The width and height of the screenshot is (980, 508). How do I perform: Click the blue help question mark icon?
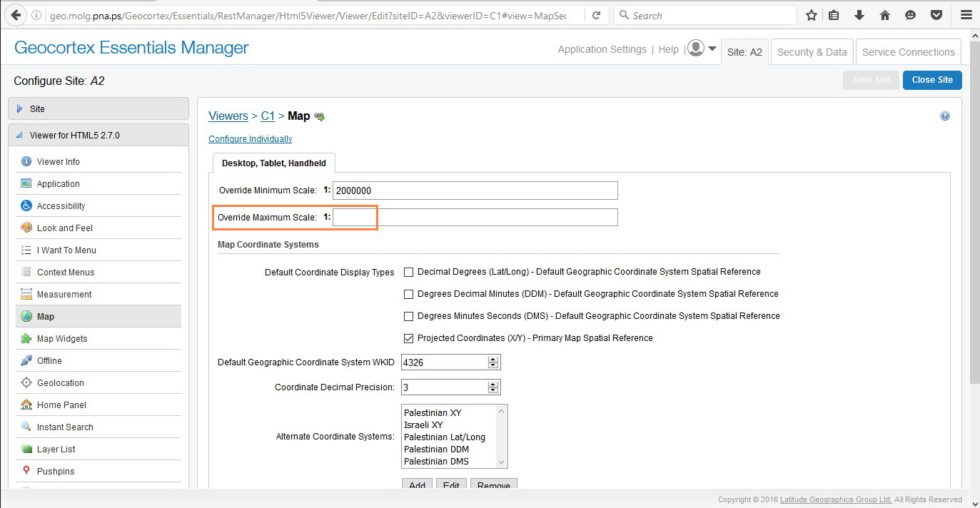point(945,116)
